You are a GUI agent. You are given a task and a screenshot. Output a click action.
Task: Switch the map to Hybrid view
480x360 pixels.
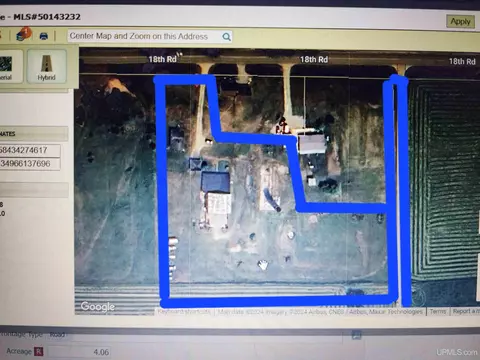(x=47, y=66)
